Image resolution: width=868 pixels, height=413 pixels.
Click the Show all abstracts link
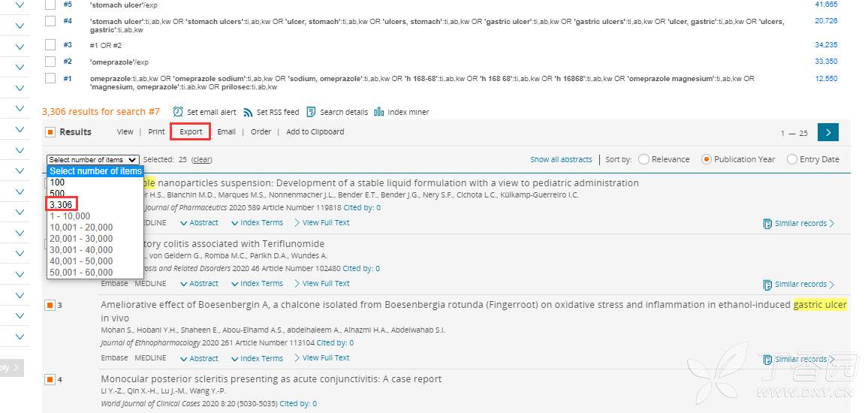(x=561, y=159)
